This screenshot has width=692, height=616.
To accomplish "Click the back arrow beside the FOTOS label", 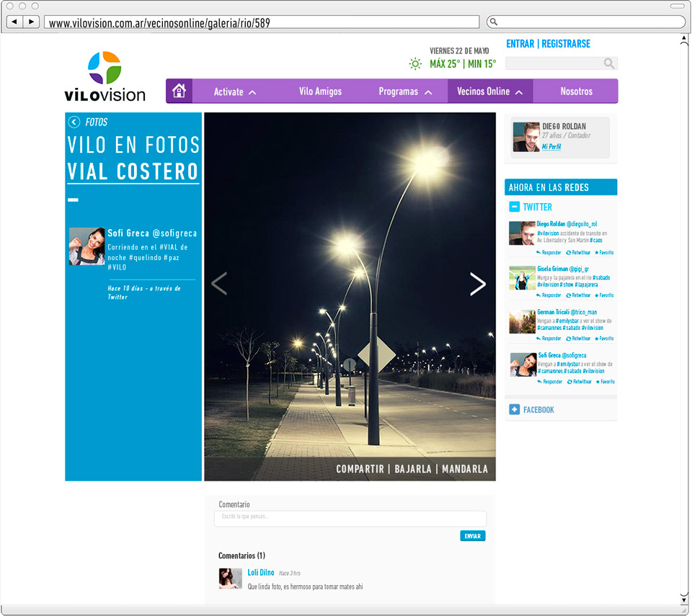I will 73,122.
